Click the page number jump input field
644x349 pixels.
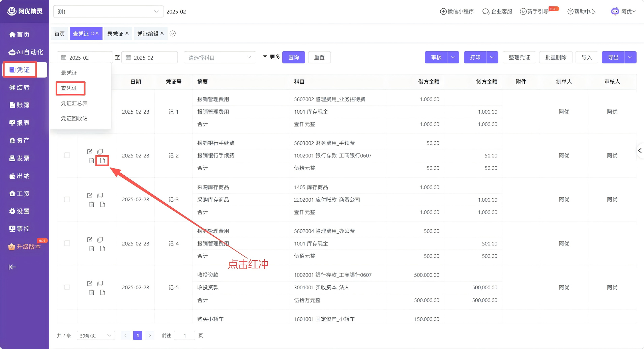185,336
